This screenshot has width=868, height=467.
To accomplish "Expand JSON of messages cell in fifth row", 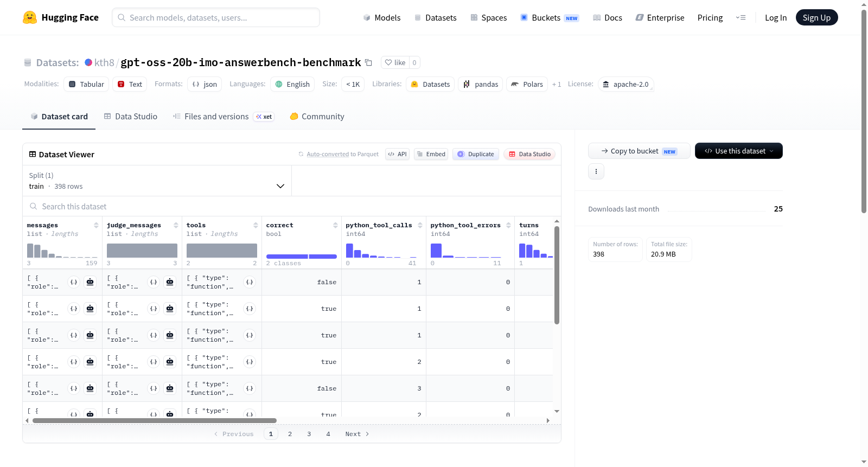I will click(x=74, y=388).
